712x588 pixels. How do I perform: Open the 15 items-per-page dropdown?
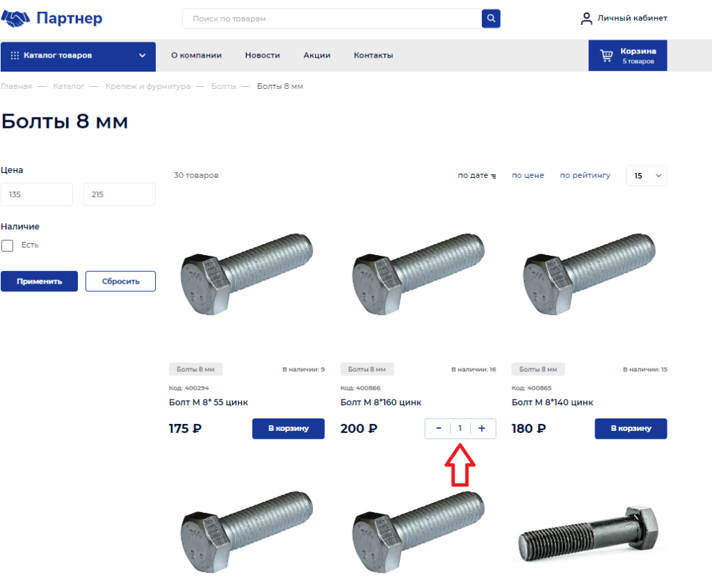(x=646, y=176)
